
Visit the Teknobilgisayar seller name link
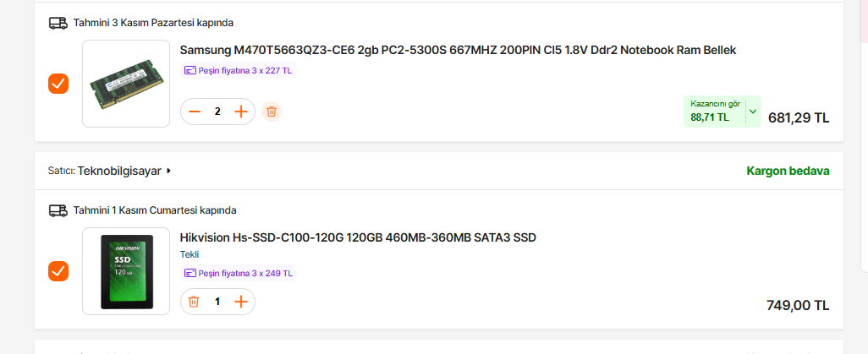pos(119,171)
